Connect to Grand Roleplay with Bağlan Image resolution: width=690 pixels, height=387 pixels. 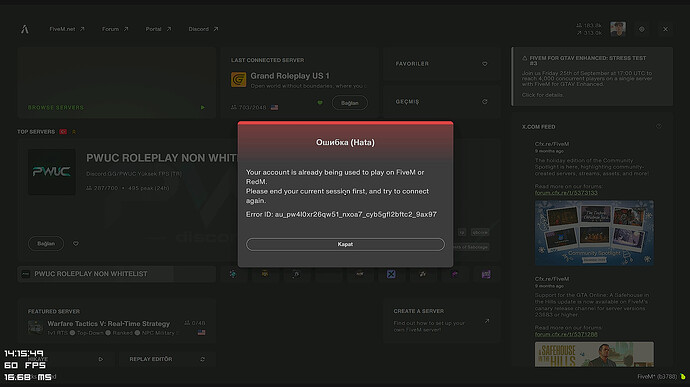350,103
